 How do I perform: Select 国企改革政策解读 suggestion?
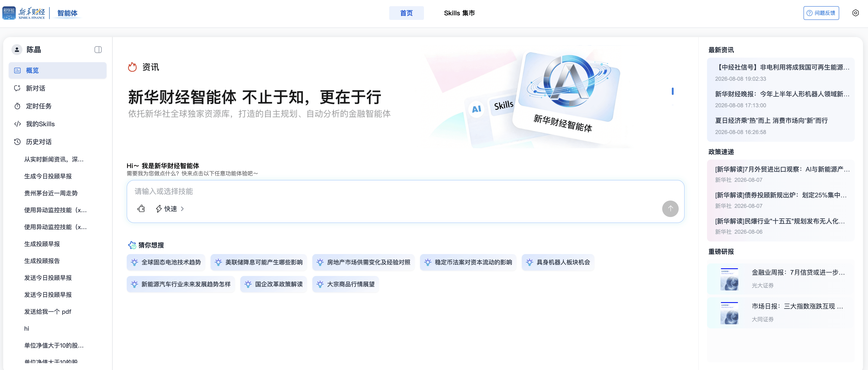click(x=273, y=284)
